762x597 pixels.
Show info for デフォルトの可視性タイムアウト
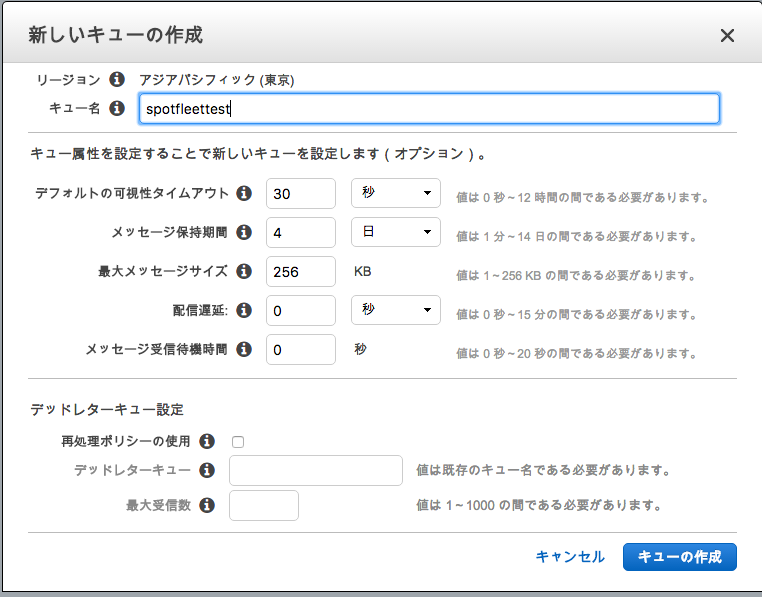click(244, 193)
